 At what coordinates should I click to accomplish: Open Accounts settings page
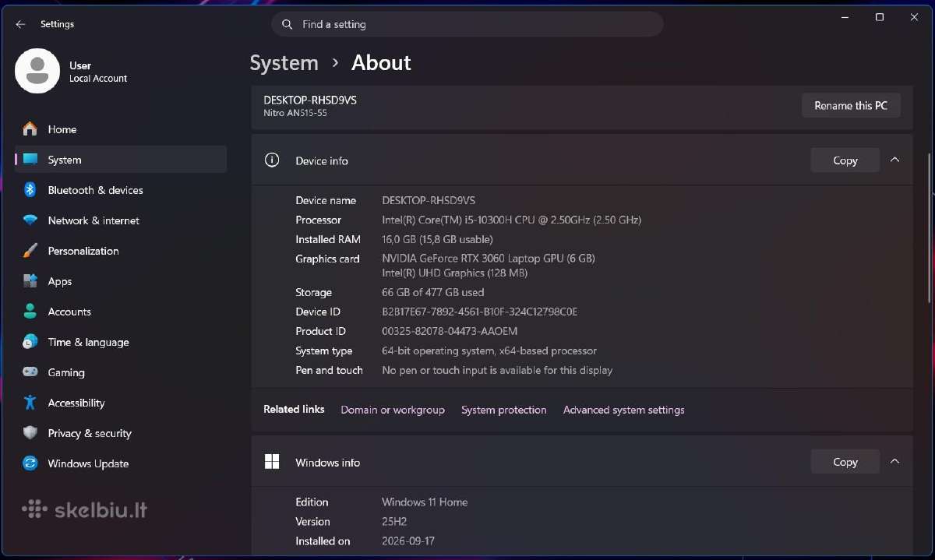pos(121,312)
